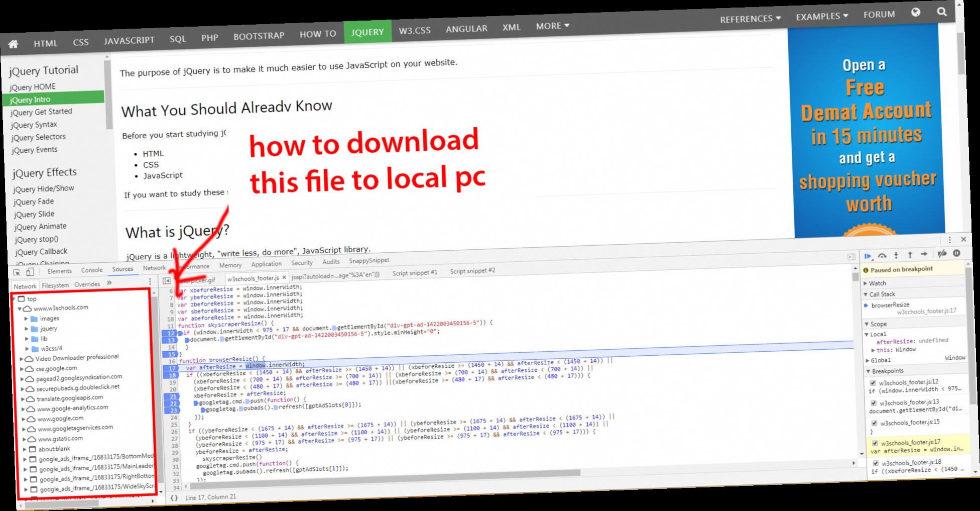The width and height of the screenshot is (980, 511).
Task: Click line 23 breakpoint marker in gutter
Action: 172,411
